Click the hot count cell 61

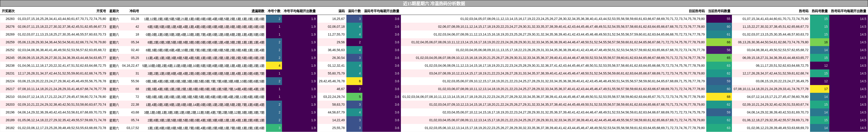point(719,34)
